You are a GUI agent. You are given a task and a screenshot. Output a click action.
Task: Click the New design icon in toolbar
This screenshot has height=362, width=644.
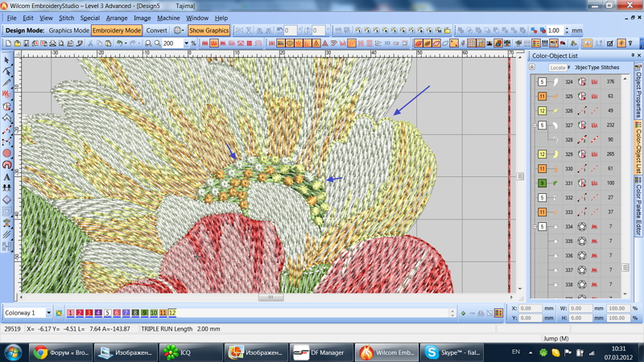pos(8,43)
